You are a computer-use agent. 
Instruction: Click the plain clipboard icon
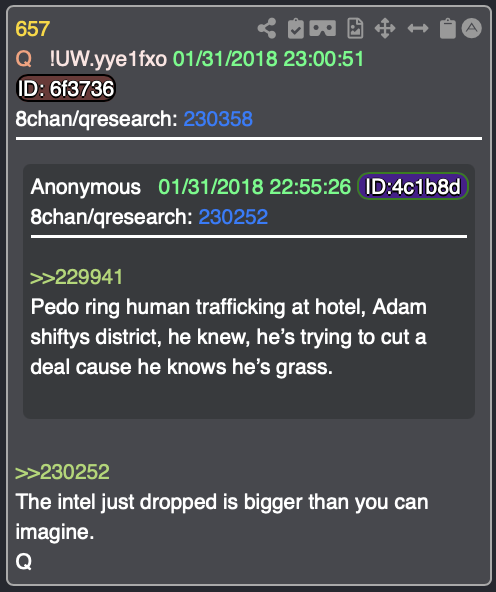tap(448, 28)
